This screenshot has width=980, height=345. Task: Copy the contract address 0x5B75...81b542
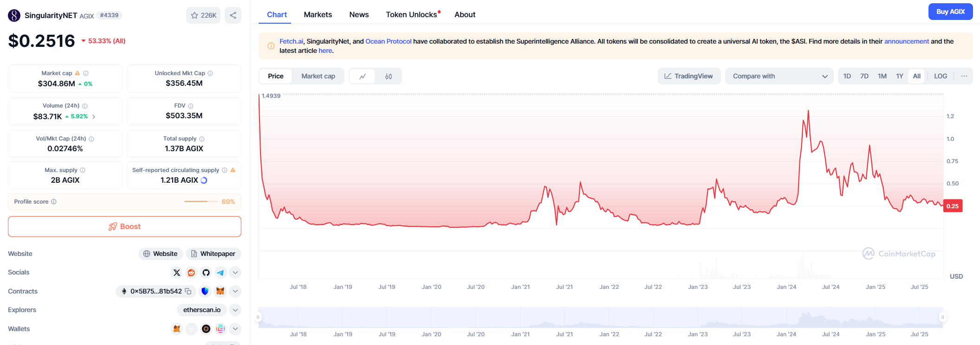pyautogui.click(x=188, y=291)
